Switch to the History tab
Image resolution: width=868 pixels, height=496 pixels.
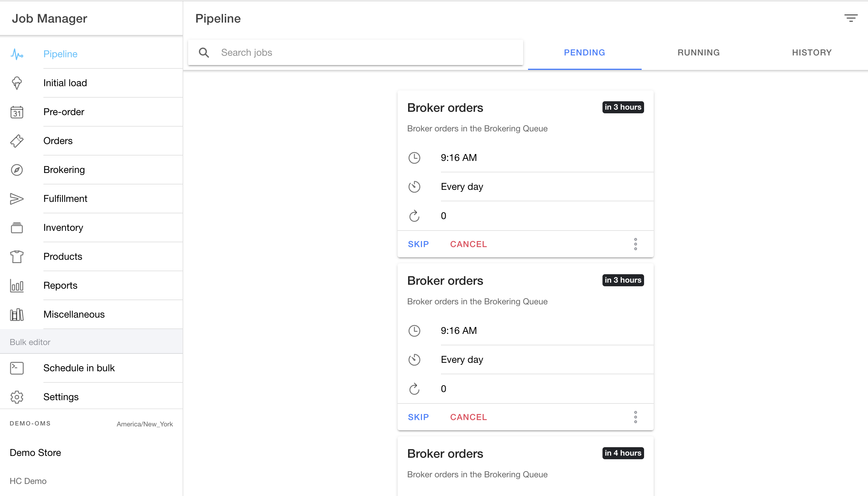click(811, 52)
